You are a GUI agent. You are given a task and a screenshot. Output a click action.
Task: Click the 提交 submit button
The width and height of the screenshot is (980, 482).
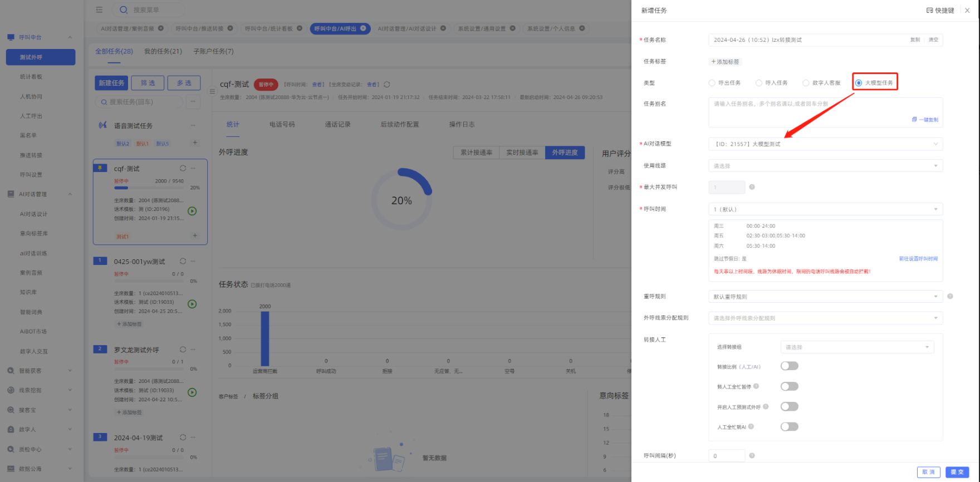[957, 472]
